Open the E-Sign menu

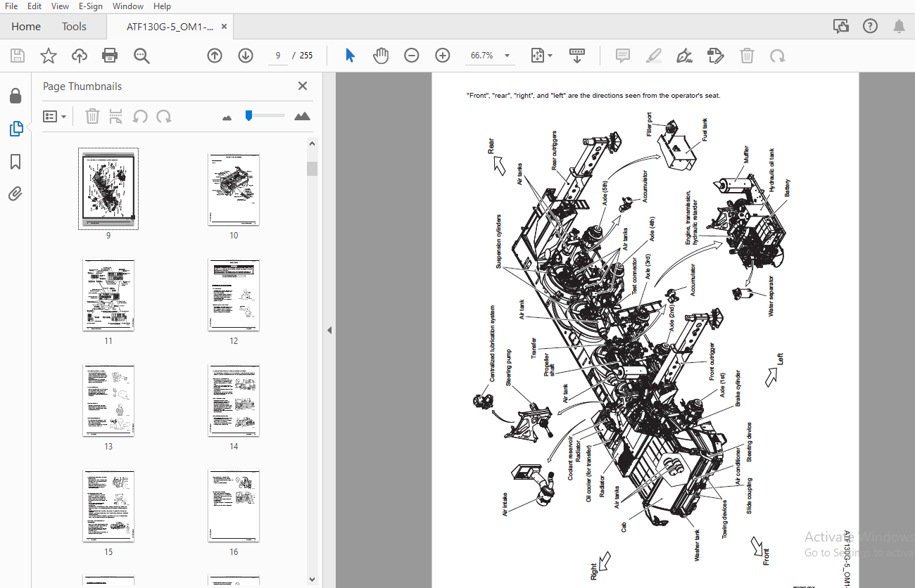91,6
